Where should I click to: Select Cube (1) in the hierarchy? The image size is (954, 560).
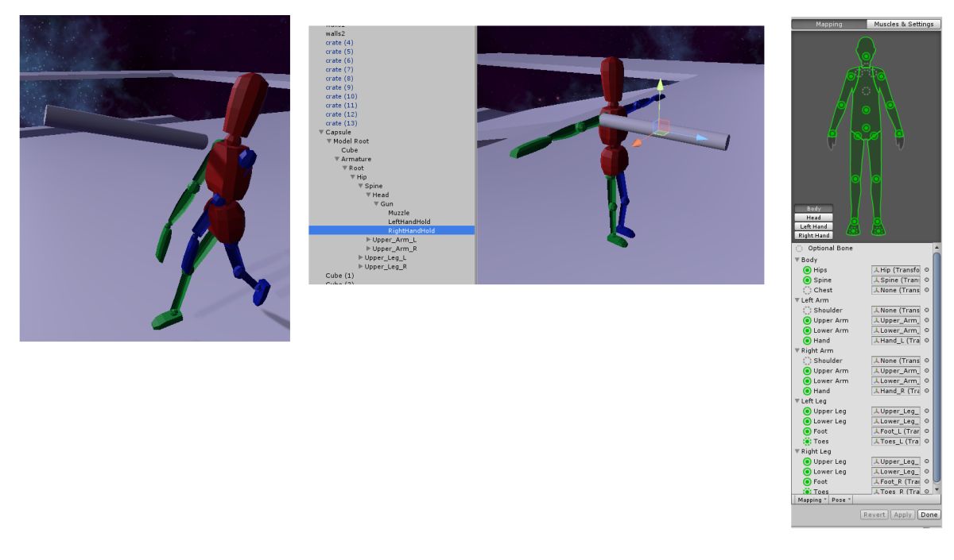tap(339, 276)
